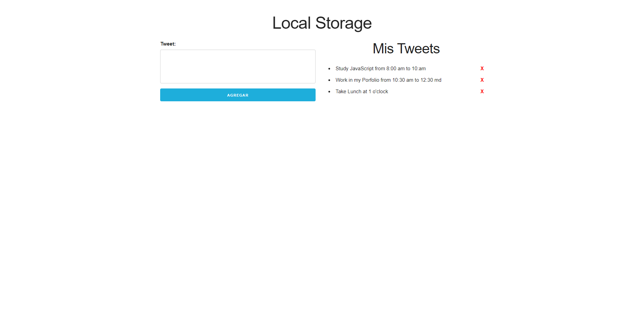Screen dimensions: 644x313
Task: Select the Work in my Porfolio tweet text
Action: coord(388,80)
